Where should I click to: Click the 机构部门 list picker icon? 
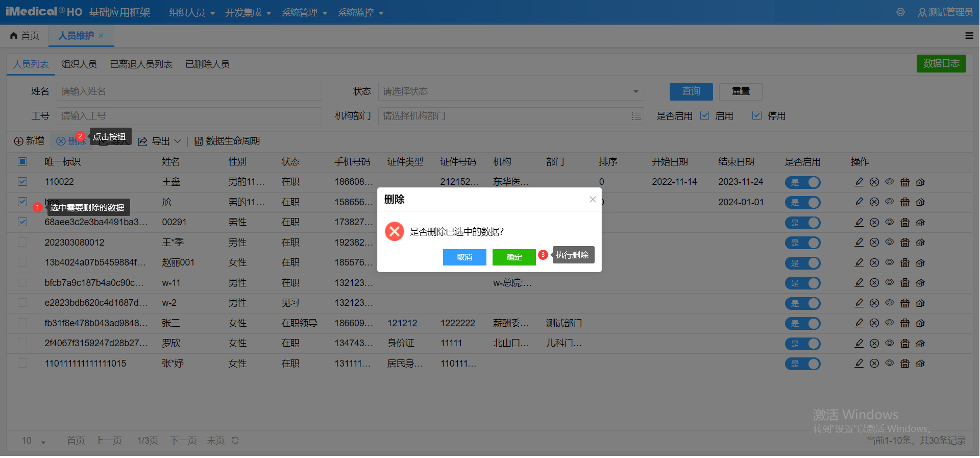coord(636,116)
